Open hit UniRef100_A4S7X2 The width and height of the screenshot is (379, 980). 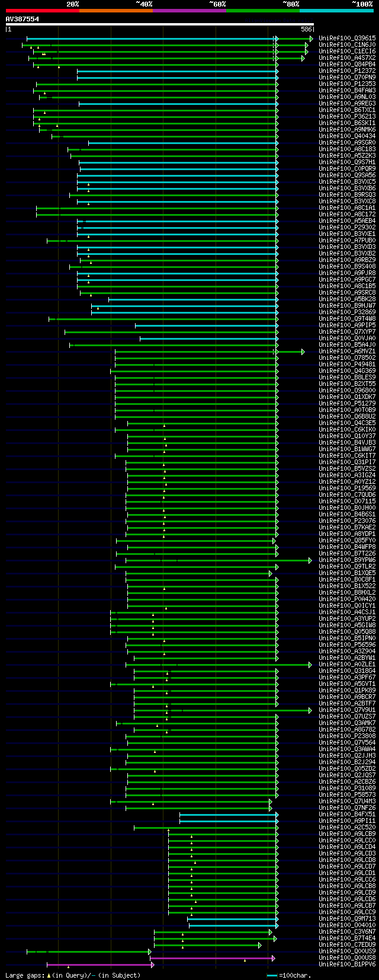click(347, 58)
